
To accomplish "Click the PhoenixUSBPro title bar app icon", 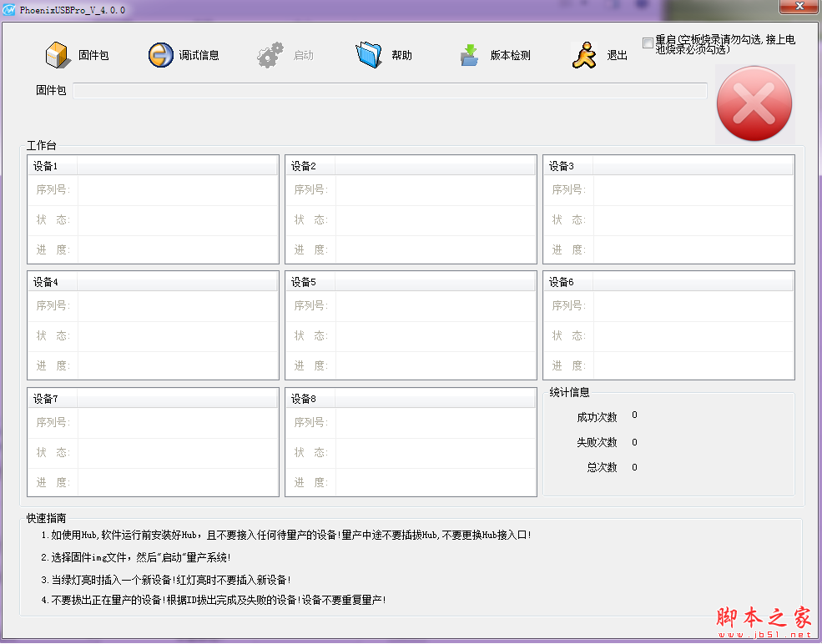I will click(x=9, y=8).
